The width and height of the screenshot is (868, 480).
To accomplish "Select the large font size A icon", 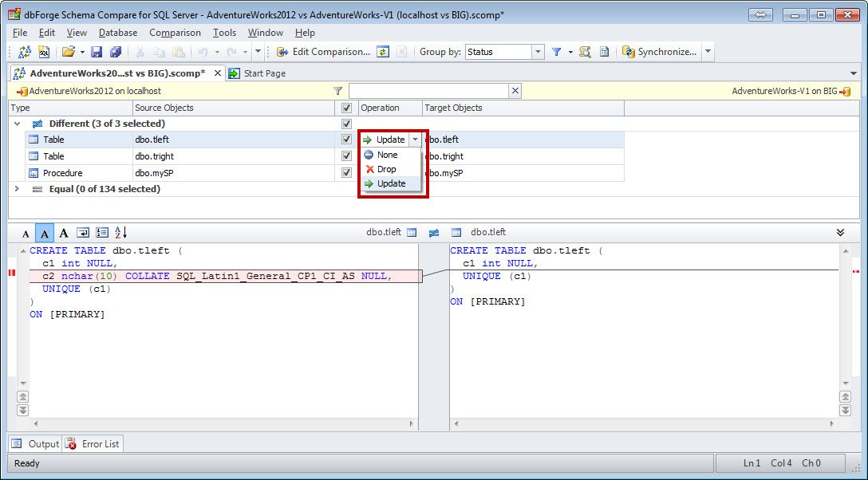I will (64, 234).
